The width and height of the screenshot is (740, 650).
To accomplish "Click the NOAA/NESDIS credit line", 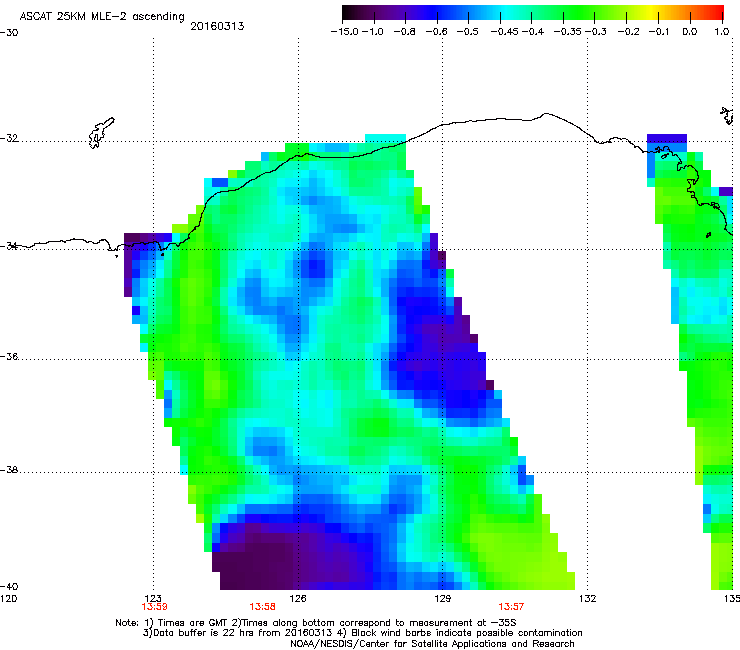I will tap(432, 644).
